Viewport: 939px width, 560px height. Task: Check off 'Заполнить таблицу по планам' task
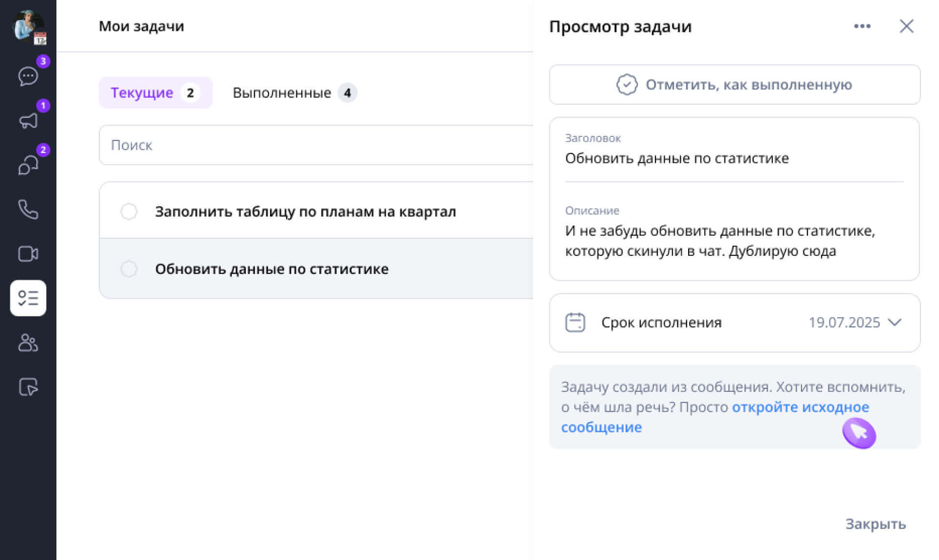129,212
